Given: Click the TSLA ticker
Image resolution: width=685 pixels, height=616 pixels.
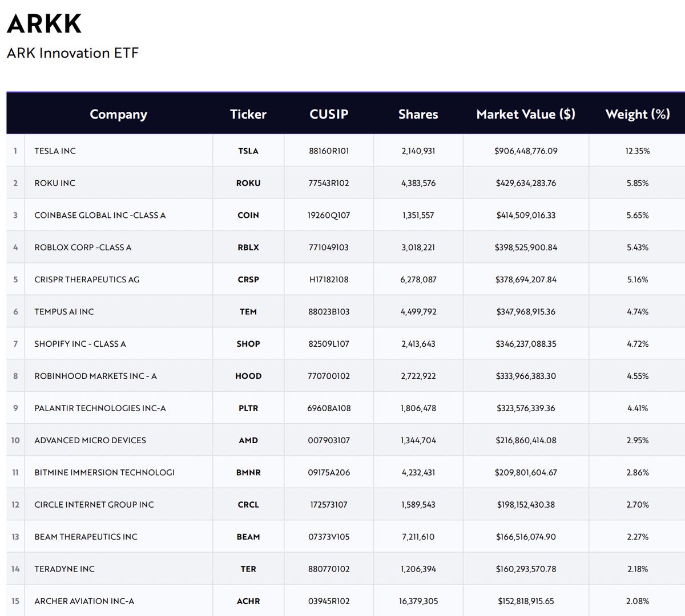Looking at the screenshot, I should [x=248, y=151].
